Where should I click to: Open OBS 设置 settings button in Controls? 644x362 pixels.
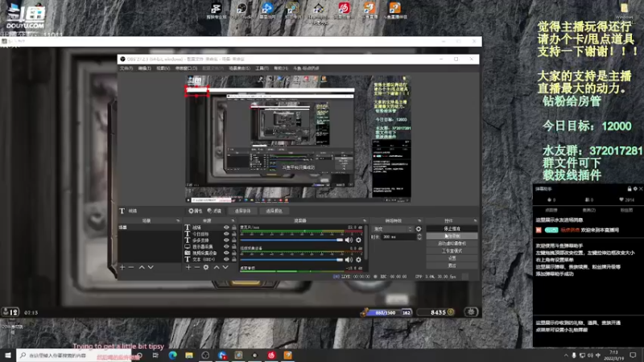452,258
